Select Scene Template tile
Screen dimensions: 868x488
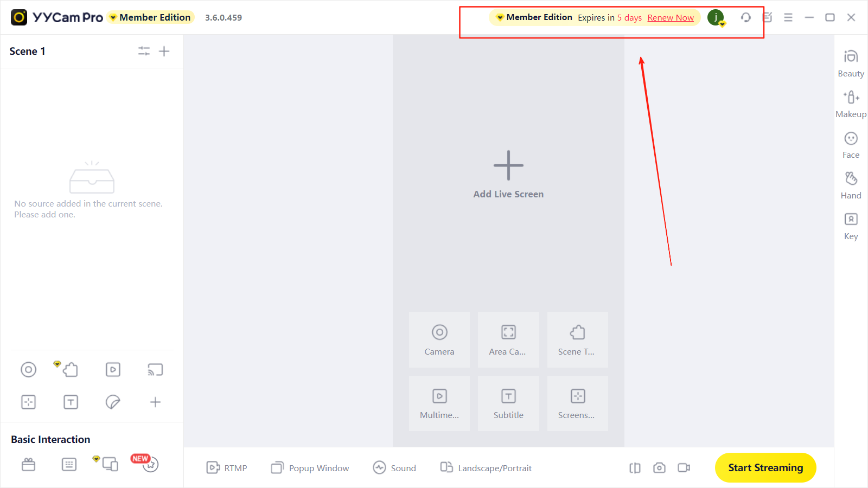(577, 340)
